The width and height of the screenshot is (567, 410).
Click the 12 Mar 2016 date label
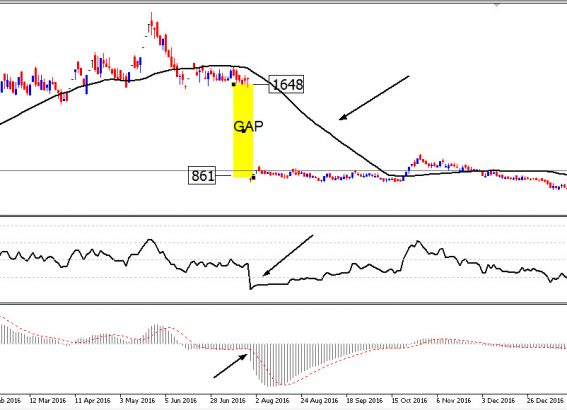48,401
